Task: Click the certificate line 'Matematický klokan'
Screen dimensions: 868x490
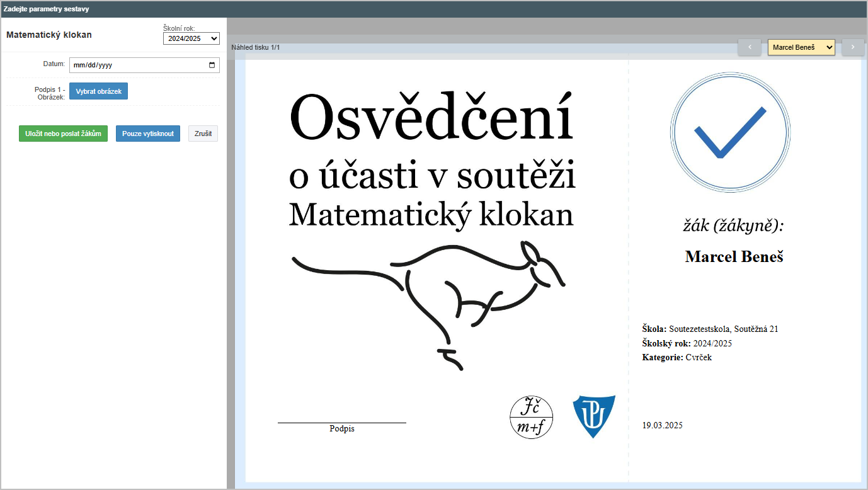Action: pos(431,214)
